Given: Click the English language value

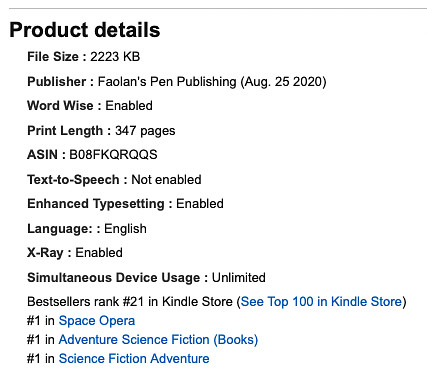Looking at the screenshot, I should point(125,228).
